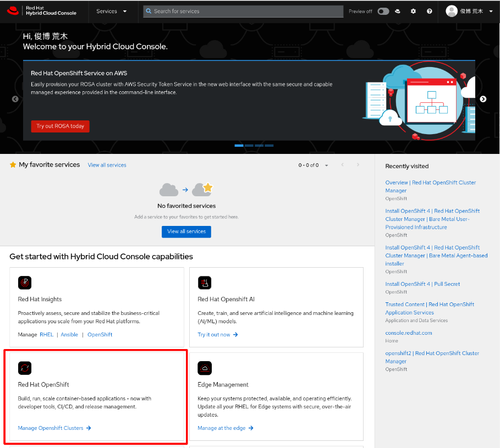Open the settings gear in the top bar
The height and width of the screenshot is (448, 500).
pos(413,11)
